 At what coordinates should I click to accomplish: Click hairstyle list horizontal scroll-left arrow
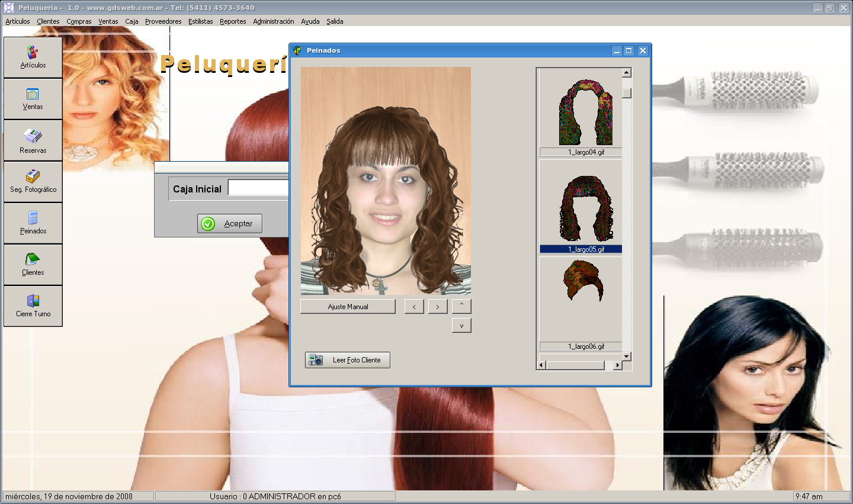(541, 365)
